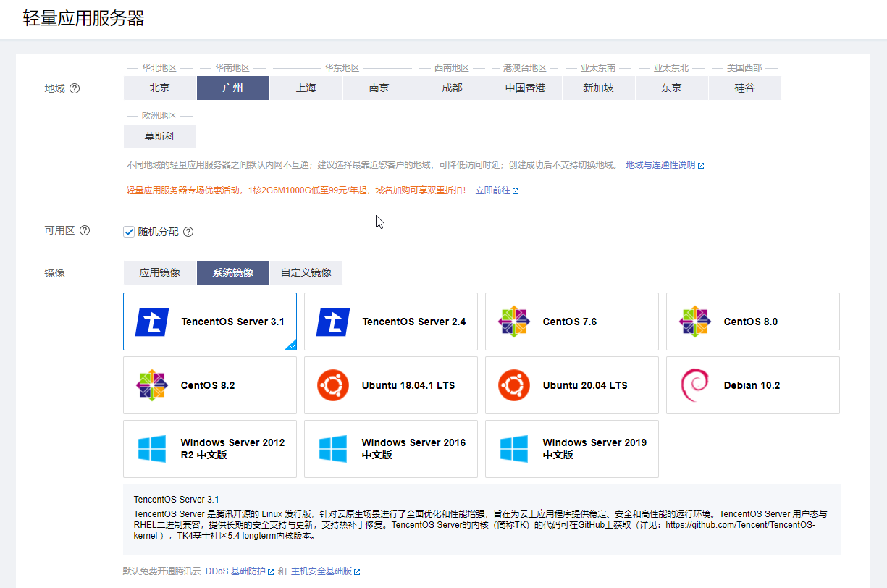This screenshot has width=887, height=588.
Task: Select the CentOS 7.6 image icon
Action: (x=514, y=322)
